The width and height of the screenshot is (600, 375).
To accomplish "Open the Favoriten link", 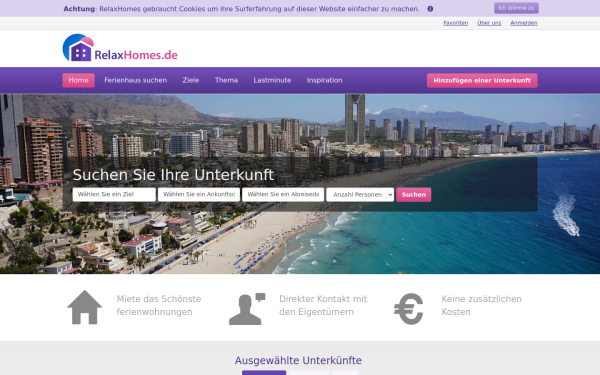I will pyautogui.click(x=455, y=23).
